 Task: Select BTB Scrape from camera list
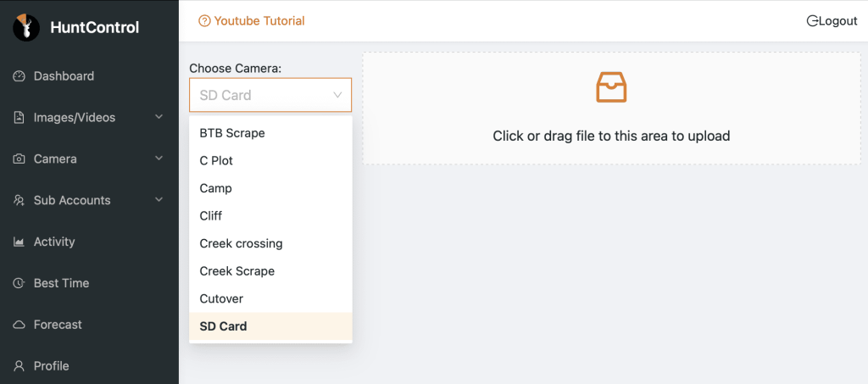232,133
